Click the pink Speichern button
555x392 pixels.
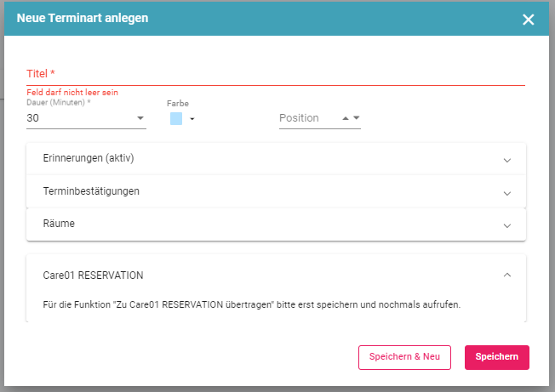pyautogui.click(x=496, y=357)
